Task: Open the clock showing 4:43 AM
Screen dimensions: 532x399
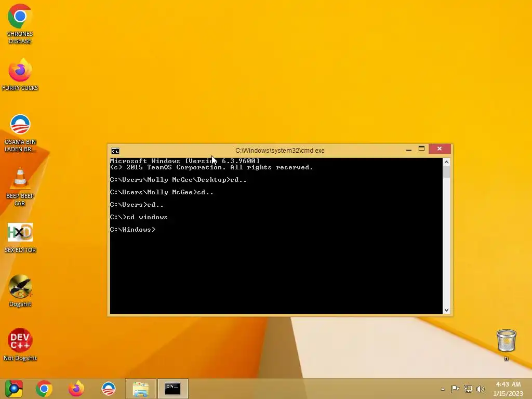Action: coord(508,389)
